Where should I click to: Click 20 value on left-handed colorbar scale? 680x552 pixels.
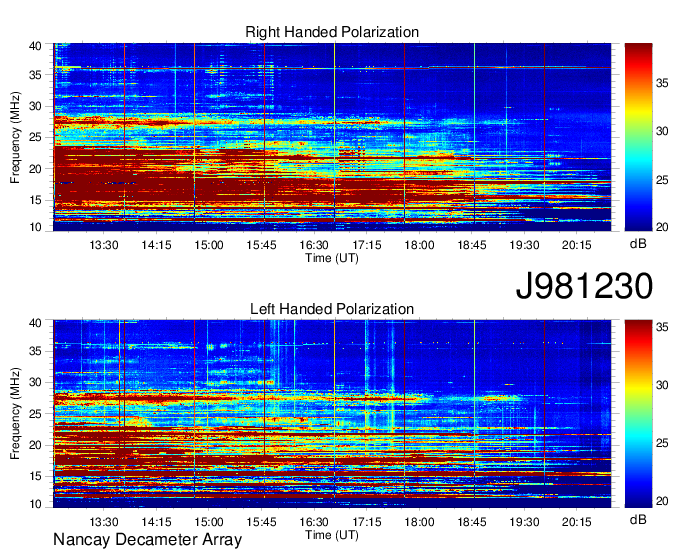pyautogui.click(x=662, y=502)
